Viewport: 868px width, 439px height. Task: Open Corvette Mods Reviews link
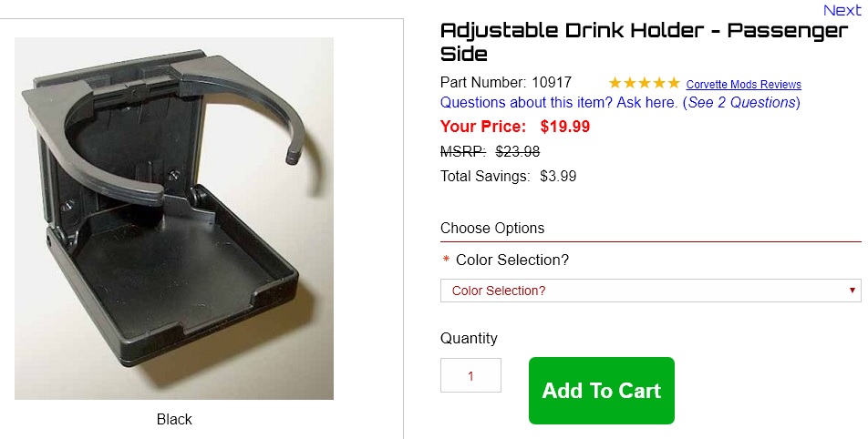coord(743,85)
